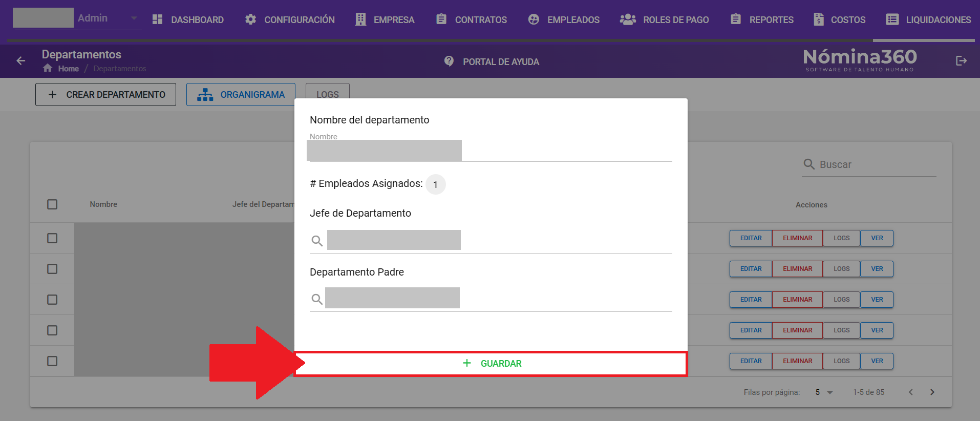Click the Organigrama hierarchy icon

205,95
